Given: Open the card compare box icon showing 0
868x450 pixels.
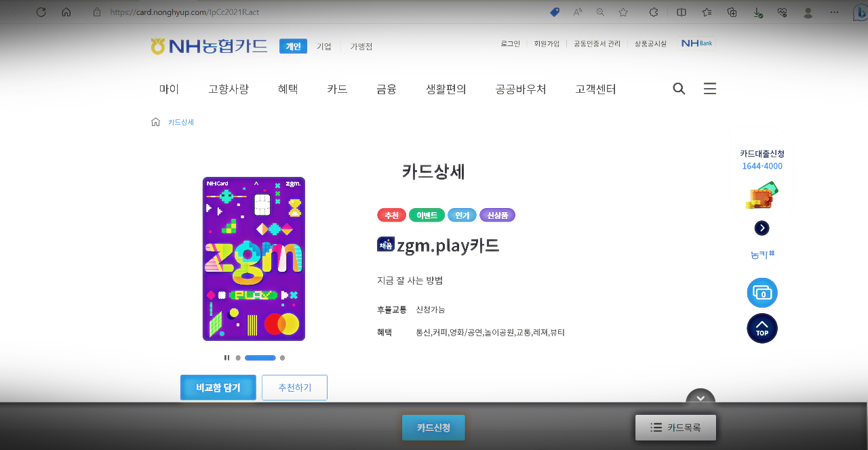Looking at the screenshot, I should tap(762, 292).
